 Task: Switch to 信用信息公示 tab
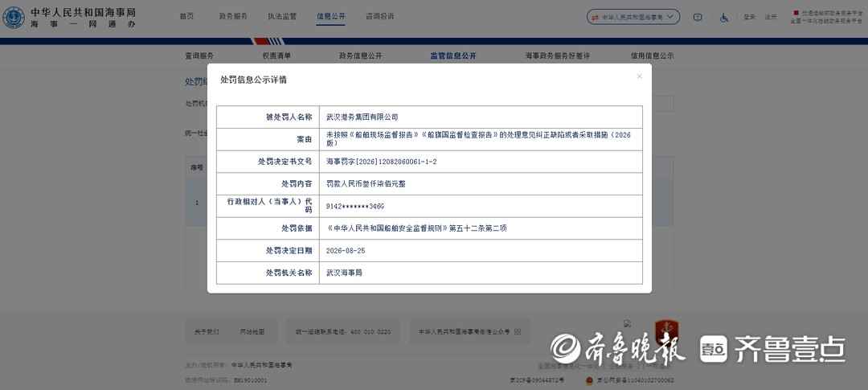652,56
